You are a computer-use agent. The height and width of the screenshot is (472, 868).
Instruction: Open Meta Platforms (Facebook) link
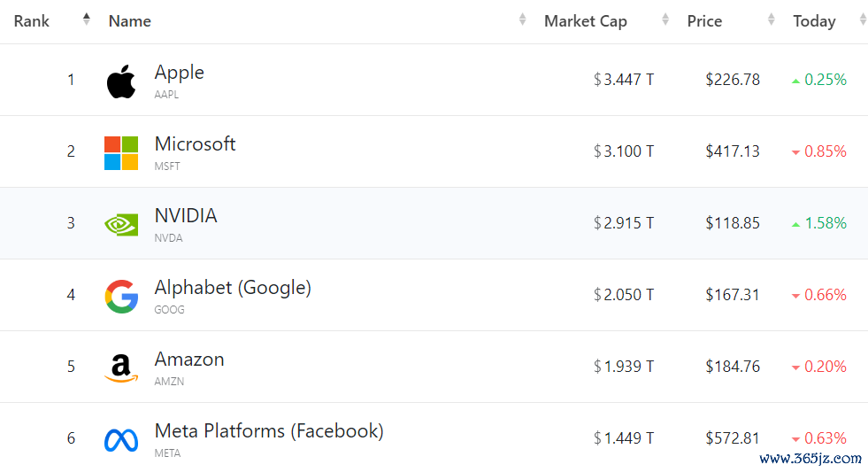[x=269, y=431]
